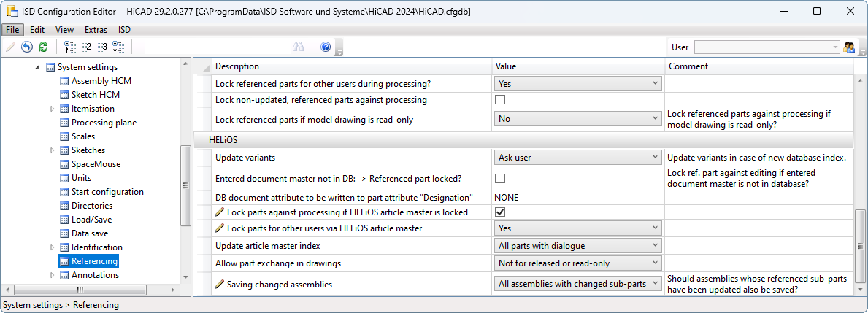Enable Lock non-updated referenced parts checkbox
The width and height of the screenshot is (868, 313).
(x=500, y=100)
